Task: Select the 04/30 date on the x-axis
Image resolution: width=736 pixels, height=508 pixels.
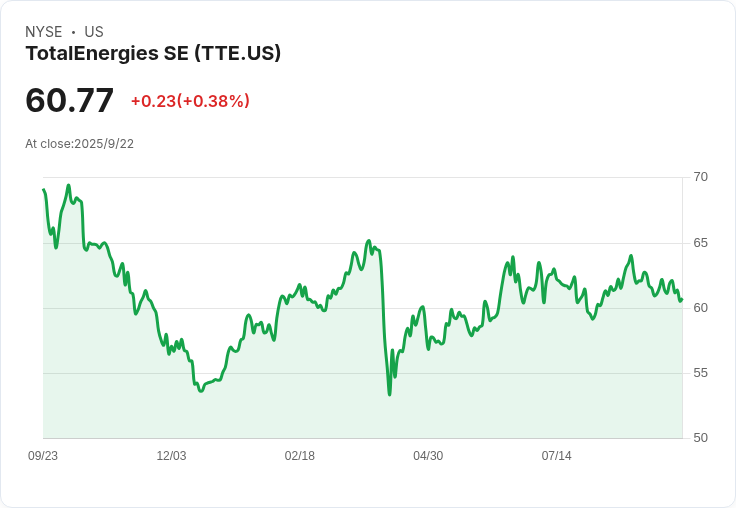Action: 428,456
